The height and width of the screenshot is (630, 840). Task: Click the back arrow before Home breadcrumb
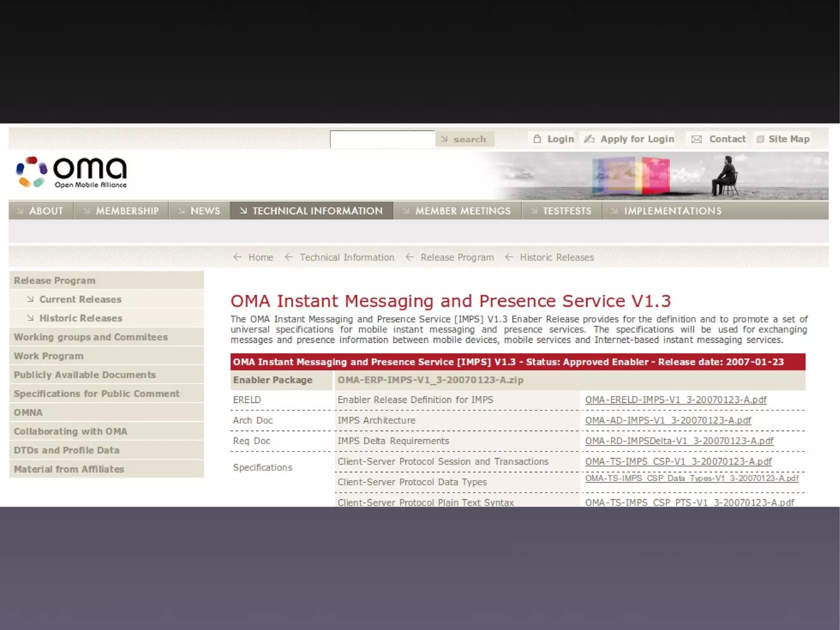click(x=237, y=257)
